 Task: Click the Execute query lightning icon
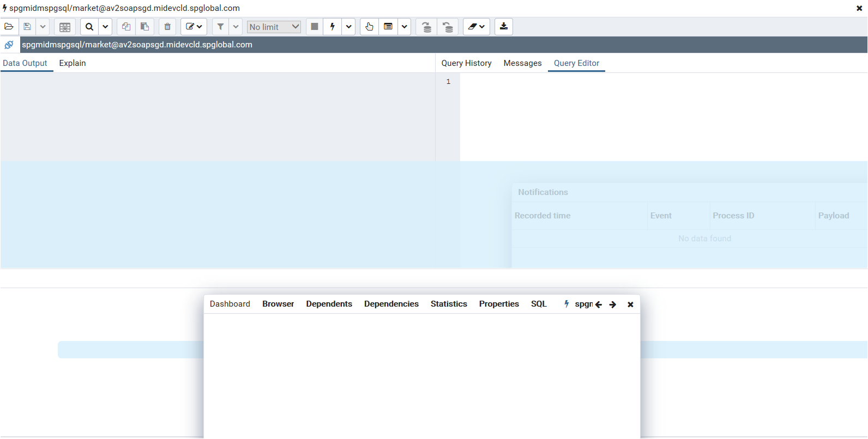click(332, 27)
